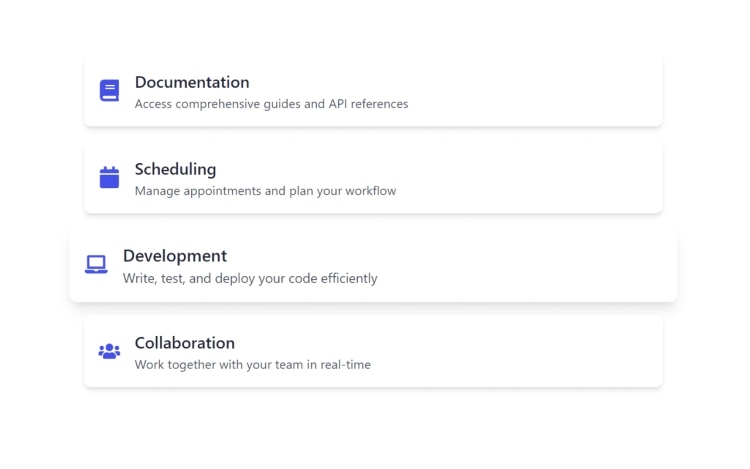Click the Collaboration people group icon
The width and height of the screenshot is (750, 469).
tap(109, 351)
